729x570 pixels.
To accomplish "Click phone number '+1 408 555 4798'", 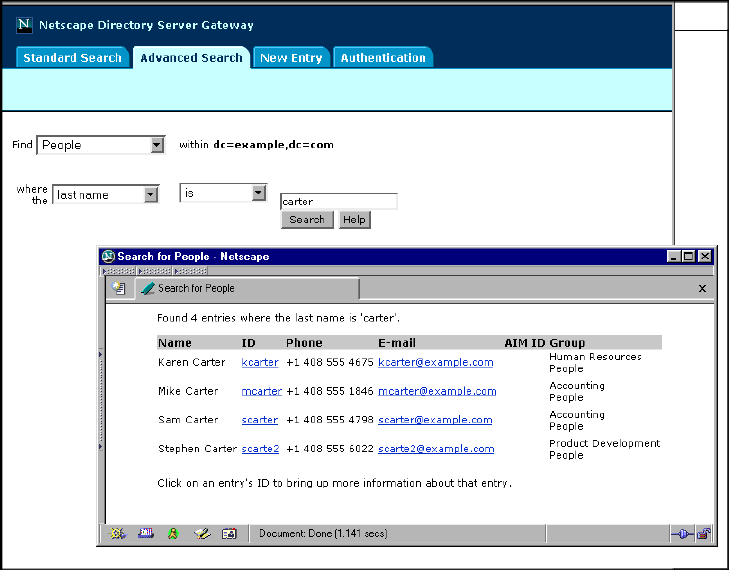I will 330,420.
